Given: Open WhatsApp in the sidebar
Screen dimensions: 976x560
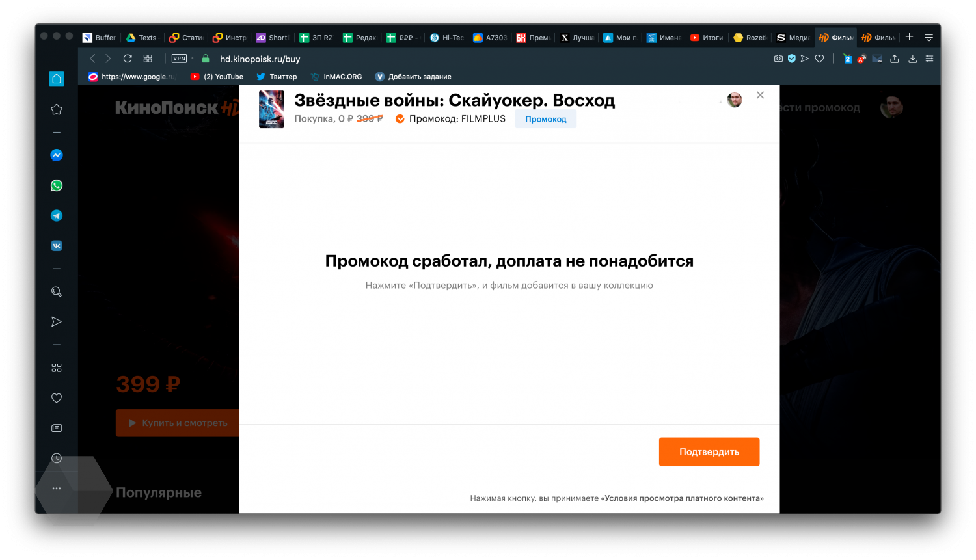Looking at the screenshot, I should click(x=57, y=185).
